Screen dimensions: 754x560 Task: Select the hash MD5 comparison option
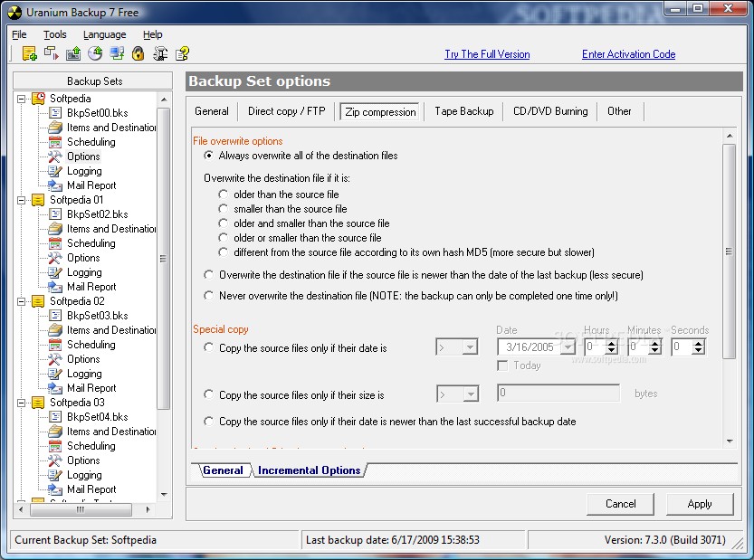click(223, 252)
